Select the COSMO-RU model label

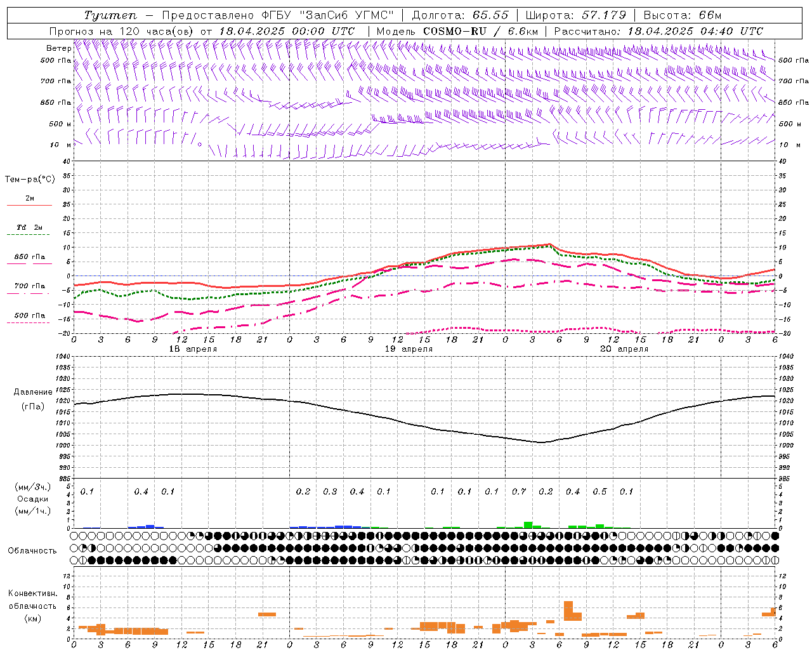point(454,31)
